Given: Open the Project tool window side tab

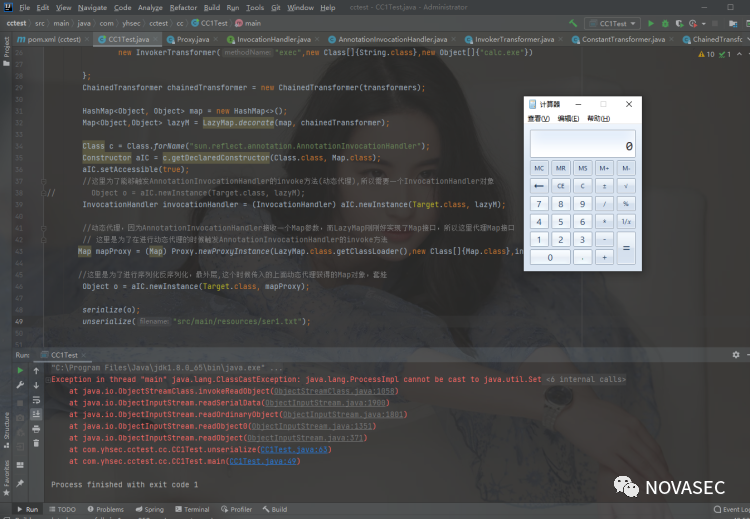Looking at the screenshot, I should 6,51.
